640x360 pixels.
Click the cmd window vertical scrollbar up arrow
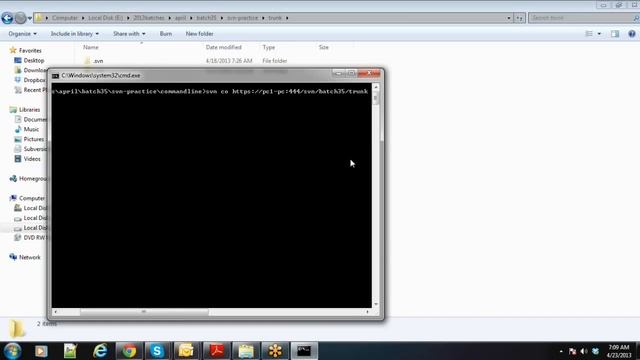376,87
